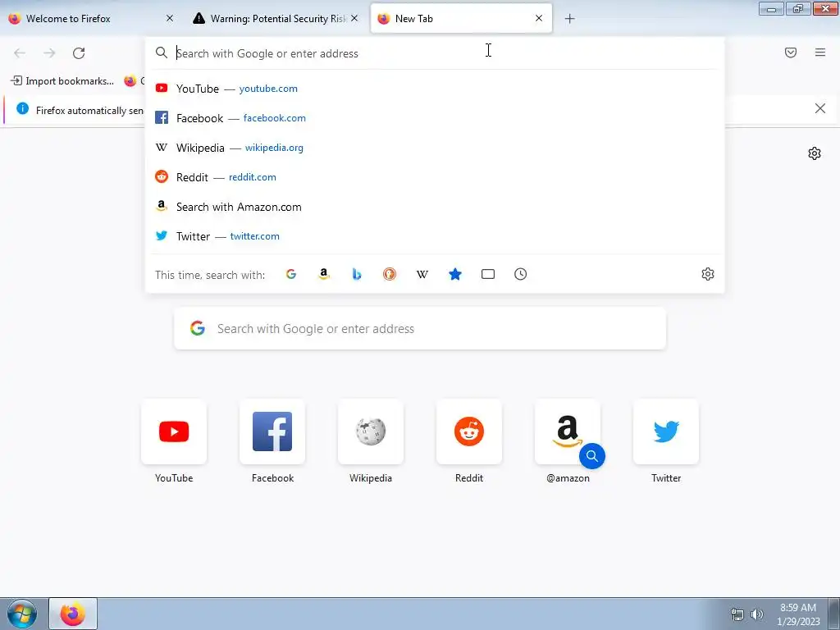Click Import bookmarks in the bookmarks toolbar
This screenshot has width=840, height=630.
62,81
